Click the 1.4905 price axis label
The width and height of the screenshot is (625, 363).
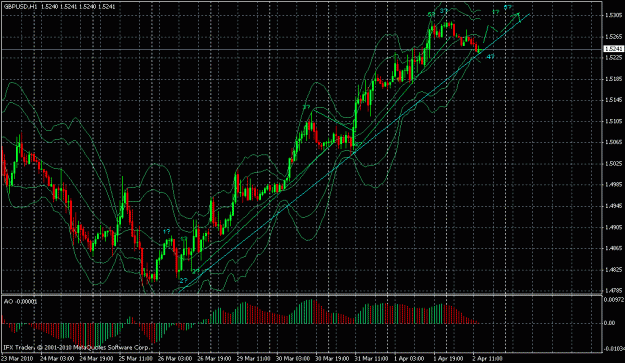(613, 228)
